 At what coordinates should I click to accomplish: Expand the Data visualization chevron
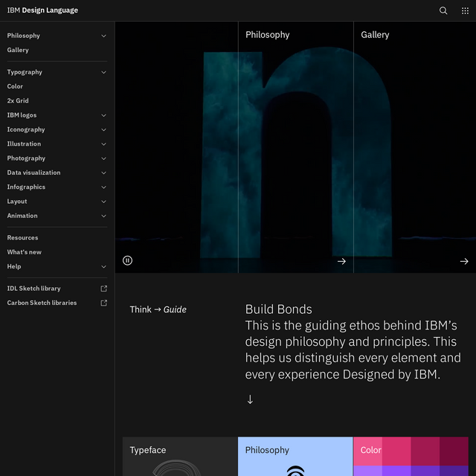coord(103,173)
